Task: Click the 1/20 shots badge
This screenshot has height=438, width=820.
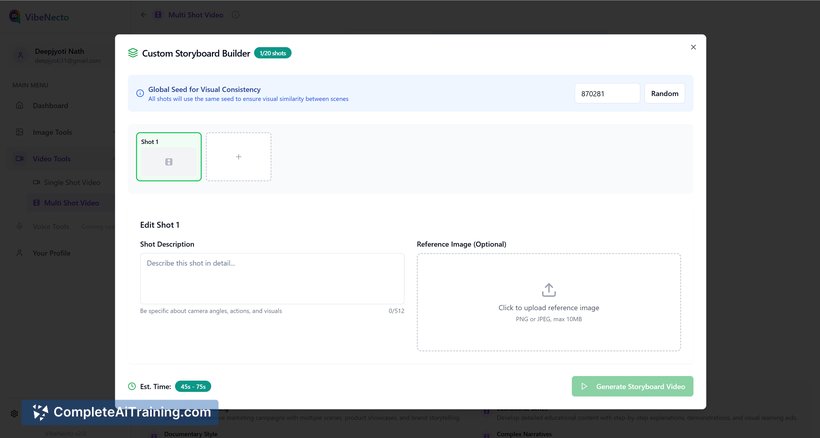Action: point(272,53)
